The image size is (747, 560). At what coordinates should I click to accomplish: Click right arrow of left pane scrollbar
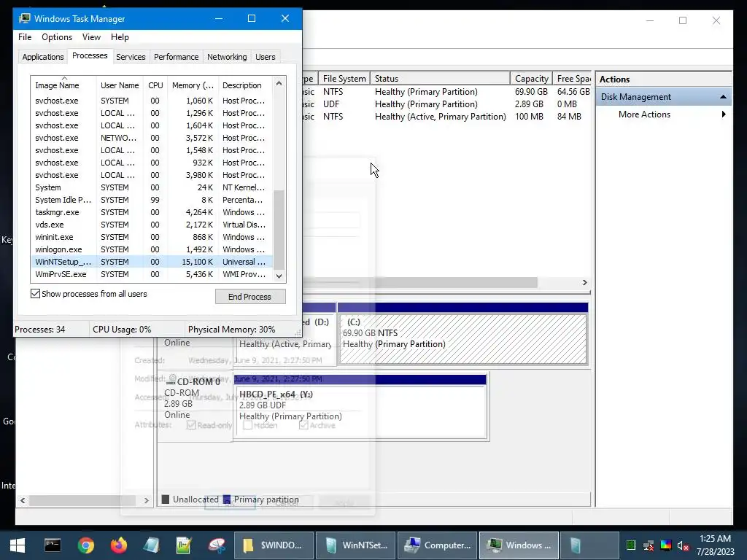146,500
